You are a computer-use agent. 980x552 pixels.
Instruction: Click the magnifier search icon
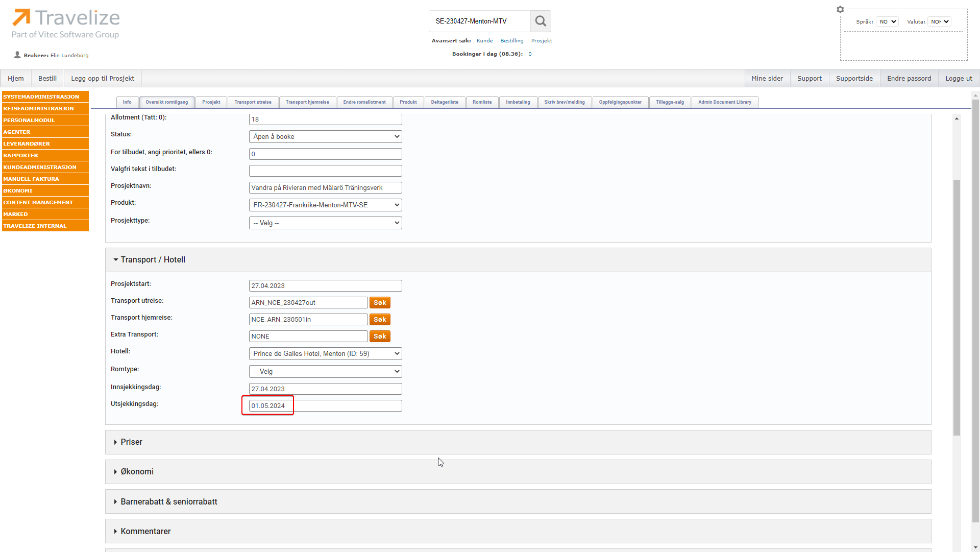click(541, 21)
